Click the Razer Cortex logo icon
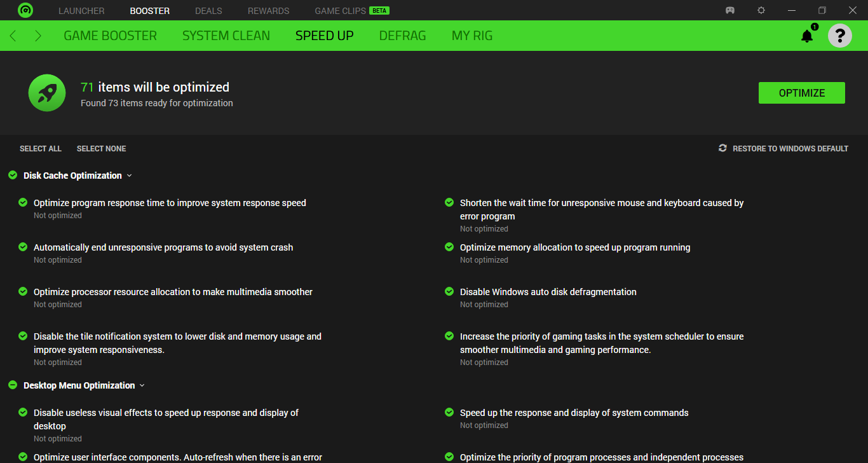Viewport: 868px width, 463px height. [25, 10]
